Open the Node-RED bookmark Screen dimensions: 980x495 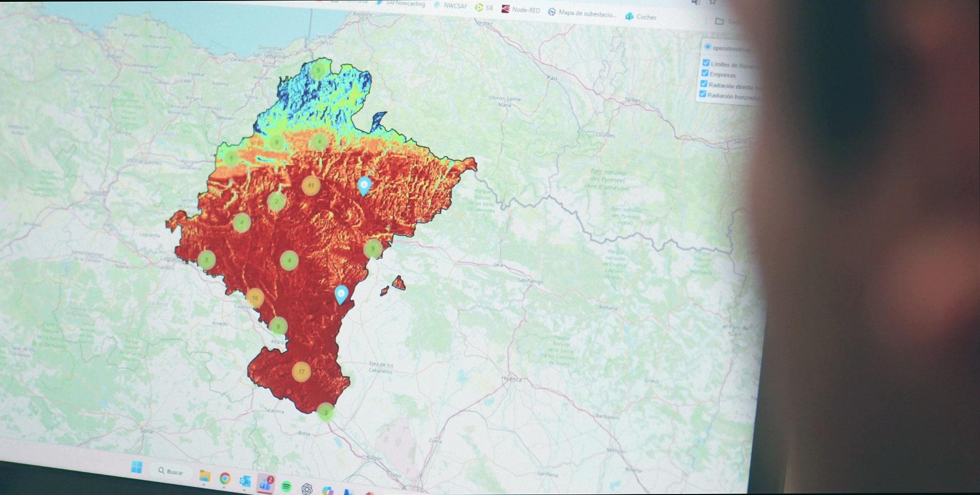click(521, 9)
